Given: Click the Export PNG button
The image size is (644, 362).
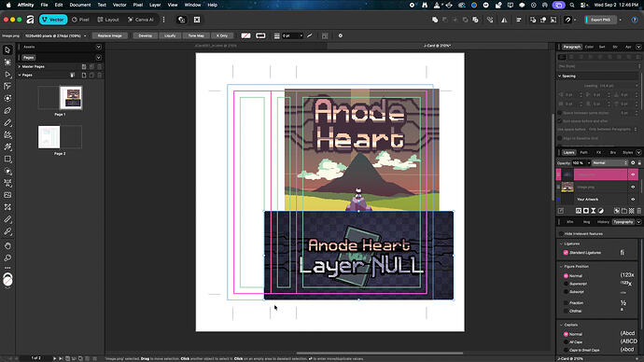Looking at the screenshot, I should click(600, 20).
